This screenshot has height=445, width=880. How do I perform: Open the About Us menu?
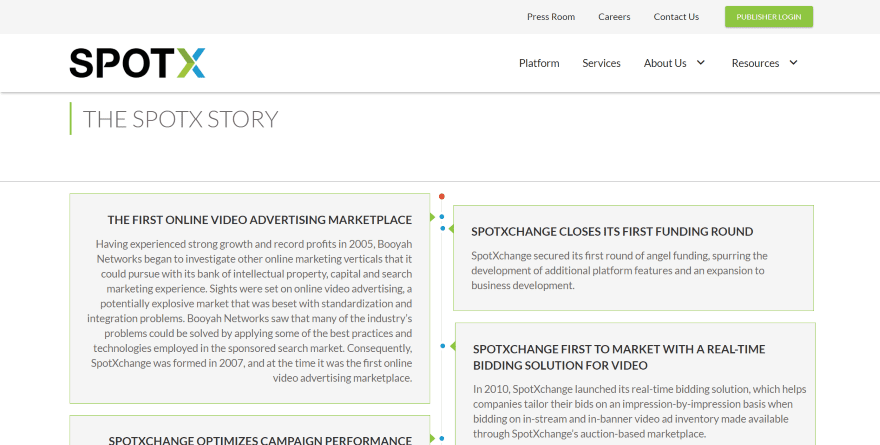(665, 63)
